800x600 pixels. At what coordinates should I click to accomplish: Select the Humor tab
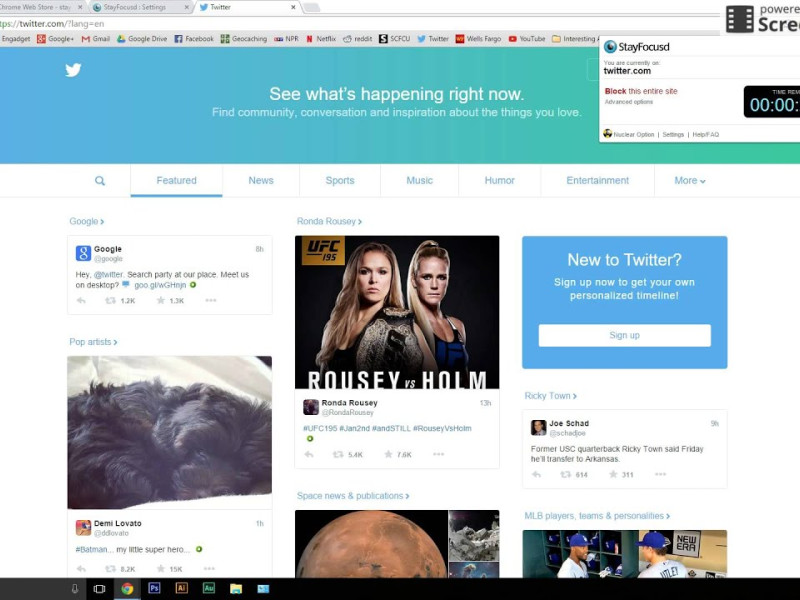click(499, 181)
